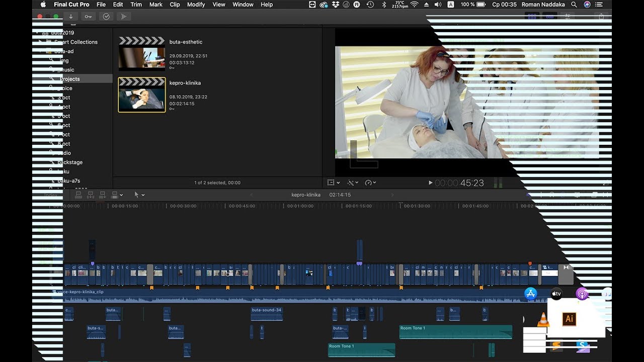Click the kepro-klinika project name in browser
Image resolution: width=644 pixels, height=362 pixels.
[185, 82]
